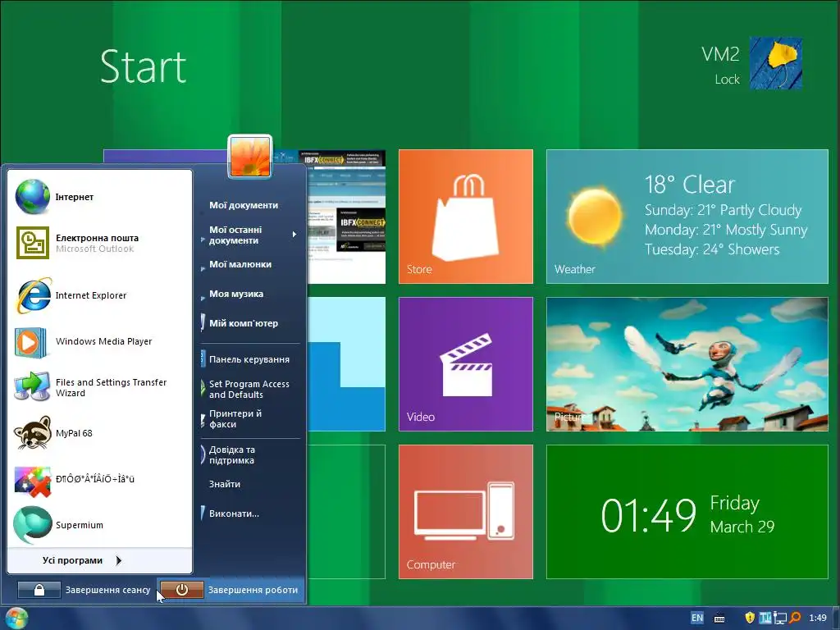The height and width of the screenshot is (630, 840).
Task: Open the Video clapperboard tile
Action: tap(466, 363)
